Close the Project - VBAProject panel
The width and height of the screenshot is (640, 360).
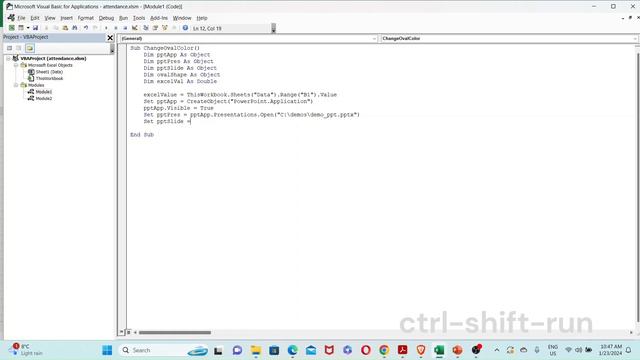pyautogui.click(x=110, y=38)
